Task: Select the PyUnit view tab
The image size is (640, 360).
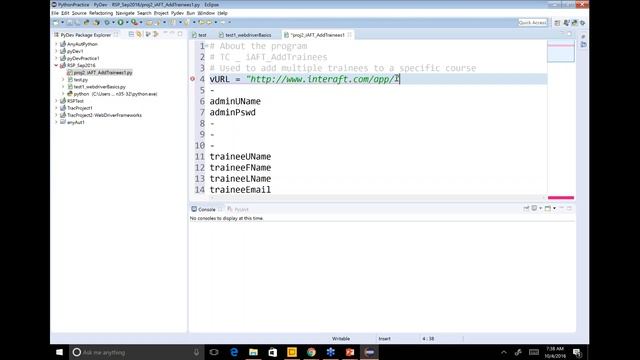Action: (238, 209)
